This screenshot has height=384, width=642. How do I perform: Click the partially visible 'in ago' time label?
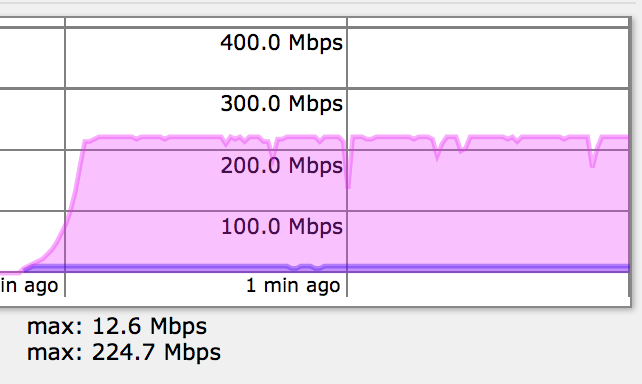[x=29, y=285]
